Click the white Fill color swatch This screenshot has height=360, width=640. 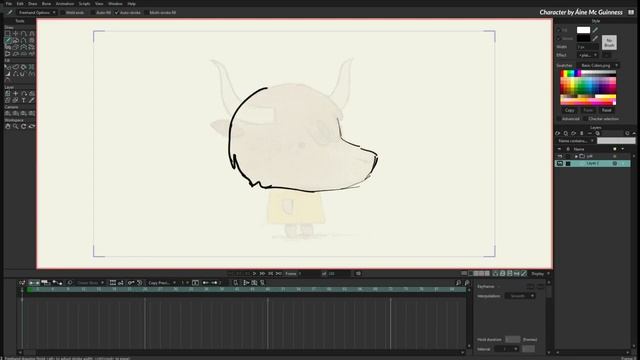pyautogui.click(x=583, y=30)
